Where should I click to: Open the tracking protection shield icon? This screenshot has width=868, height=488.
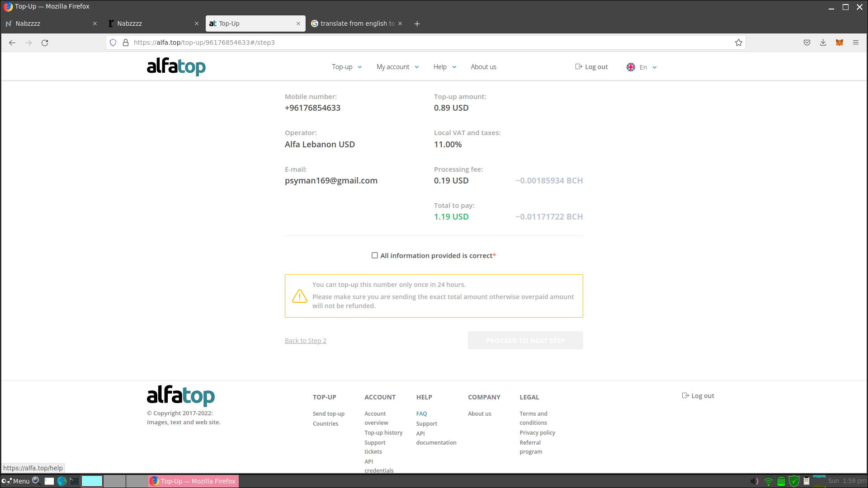(113, 42)
